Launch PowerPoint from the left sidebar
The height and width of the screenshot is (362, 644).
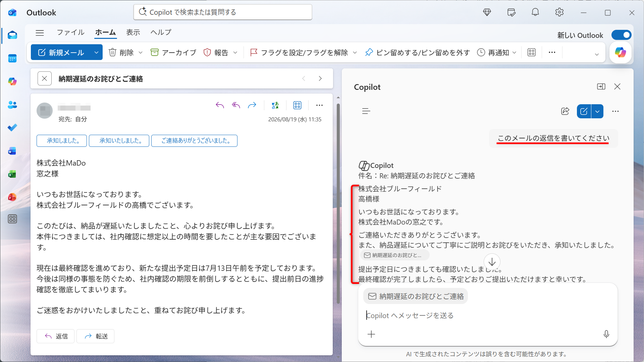pos(12,197)
